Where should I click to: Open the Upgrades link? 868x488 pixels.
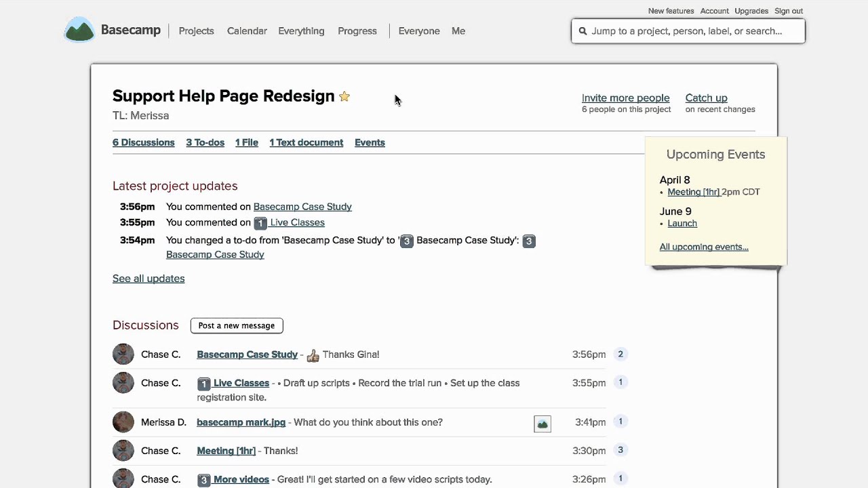751,11
